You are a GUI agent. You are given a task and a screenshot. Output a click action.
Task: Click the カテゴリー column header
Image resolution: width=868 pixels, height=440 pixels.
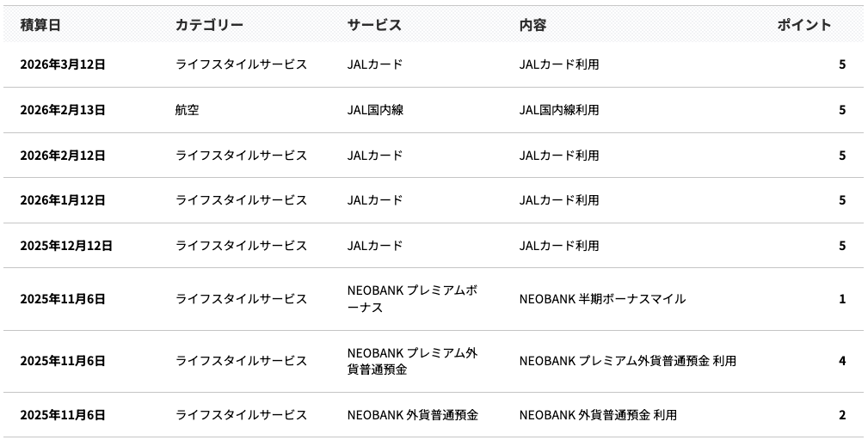(x=209, y=25)
